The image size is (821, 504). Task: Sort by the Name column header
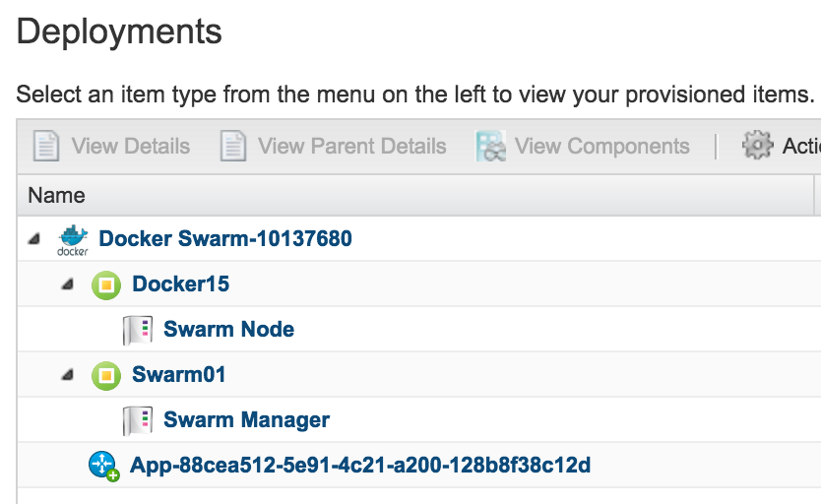(x=57, y=196)
